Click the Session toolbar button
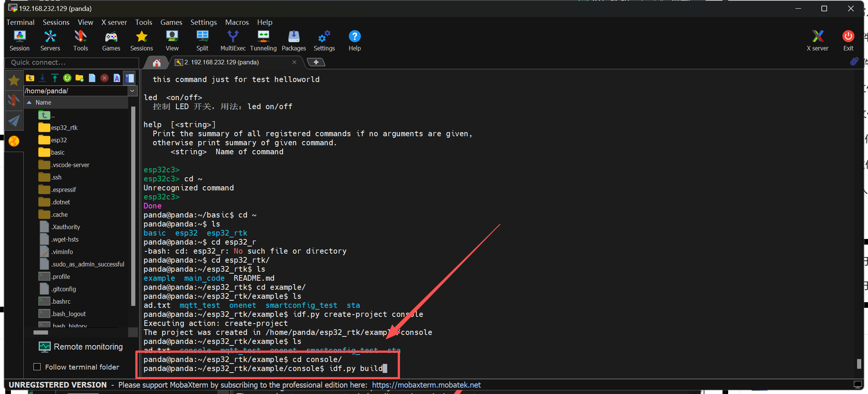This screenshot has height=394, width=868. [20, 41]
